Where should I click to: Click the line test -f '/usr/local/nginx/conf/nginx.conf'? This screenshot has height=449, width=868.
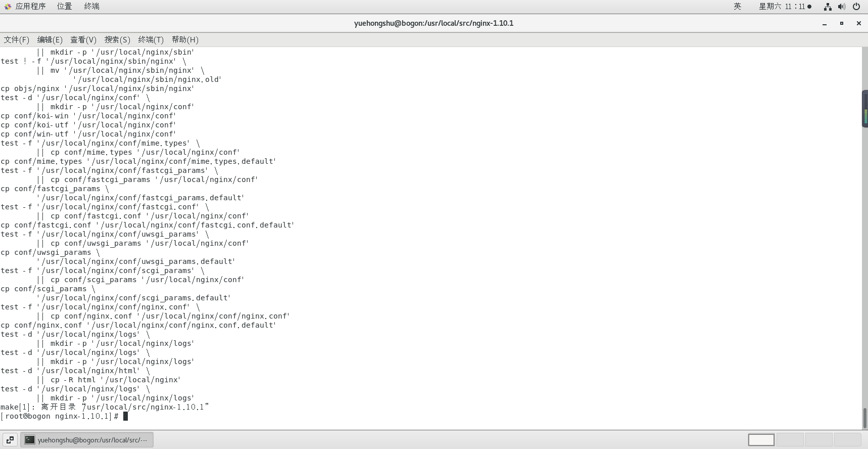tap(100, 307)
